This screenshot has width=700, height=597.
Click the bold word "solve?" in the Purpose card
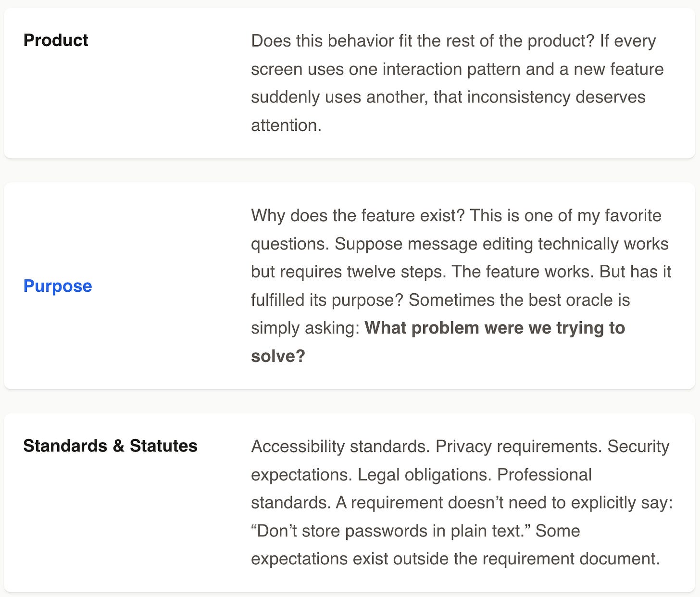pos(278,356)
